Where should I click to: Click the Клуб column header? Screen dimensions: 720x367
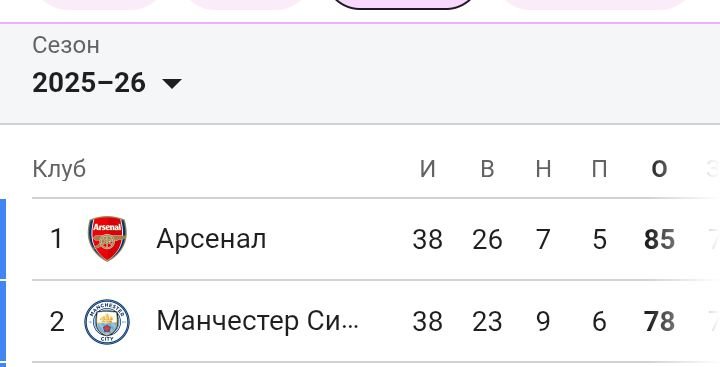pos(59,169)
